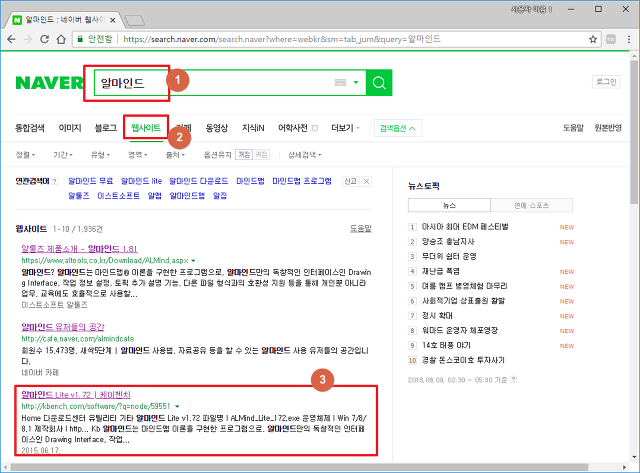Open result 알마인드 유저들의 공간
Viewport: 640px width, 473px height.
pos(63,327)
